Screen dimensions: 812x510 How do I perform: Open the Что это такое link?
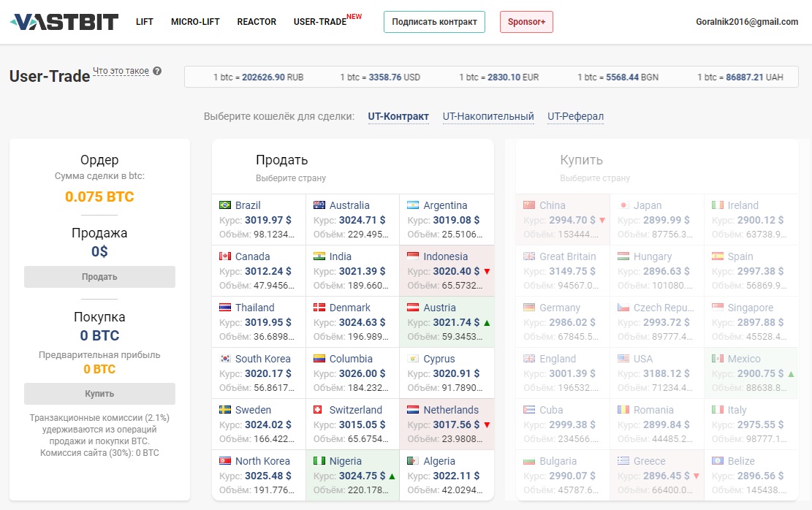121,72
